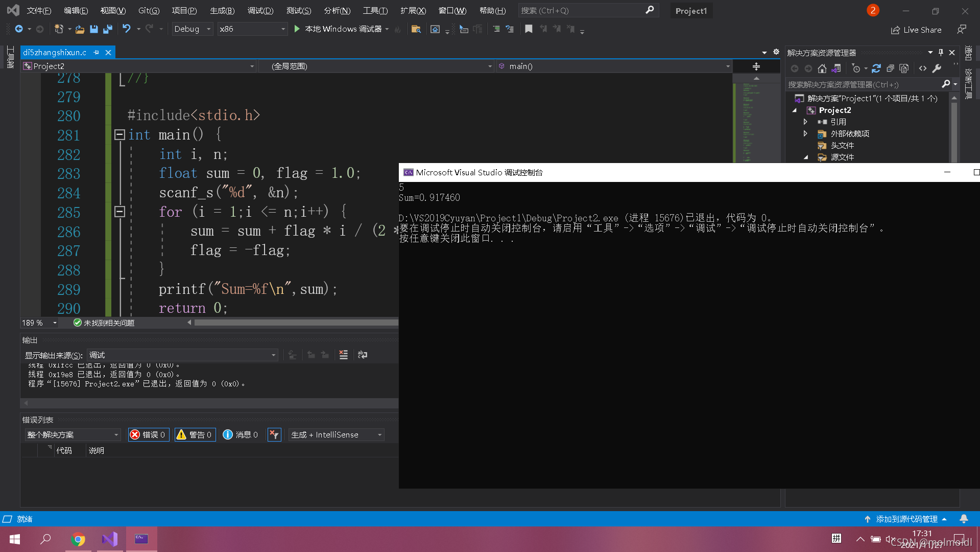Toggle the Messages 0 filter
This screenshot has width=980, height=552.
click(x=240, y=434)
